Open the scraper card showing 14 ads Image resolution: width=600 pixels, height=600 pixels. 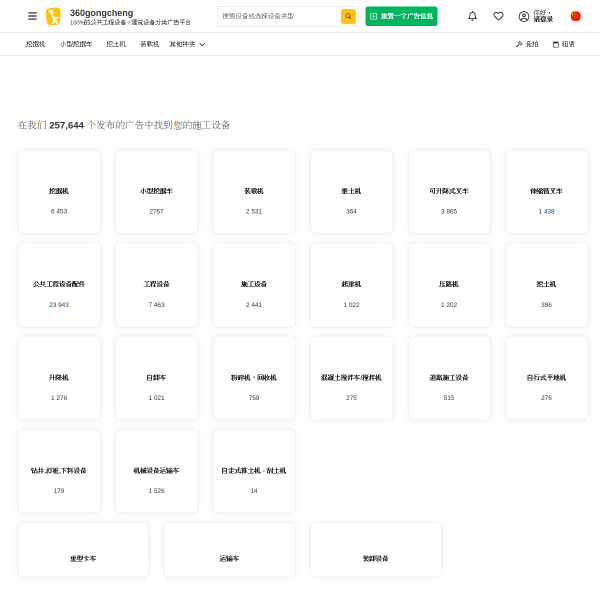coord(254,471)
